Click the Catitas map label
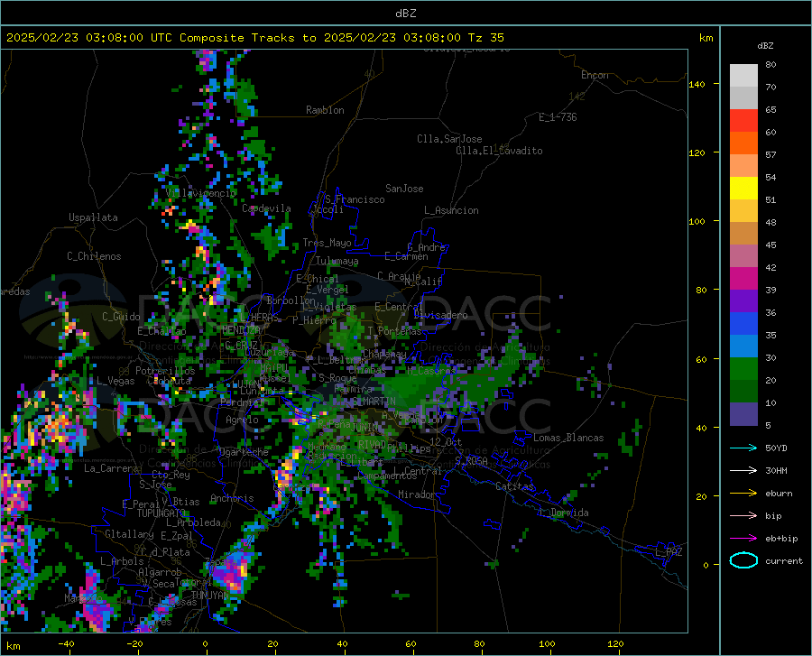 (515, 486)
